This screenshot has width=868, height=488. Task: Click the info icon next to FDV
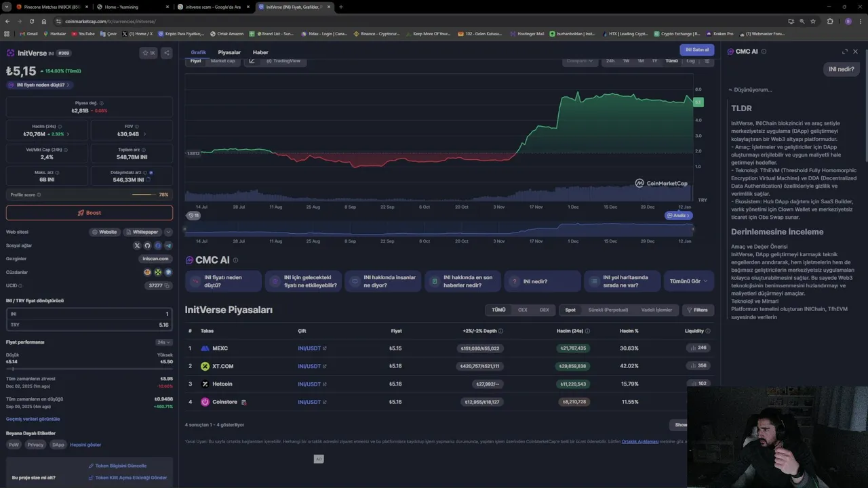(x=136, y=126)
